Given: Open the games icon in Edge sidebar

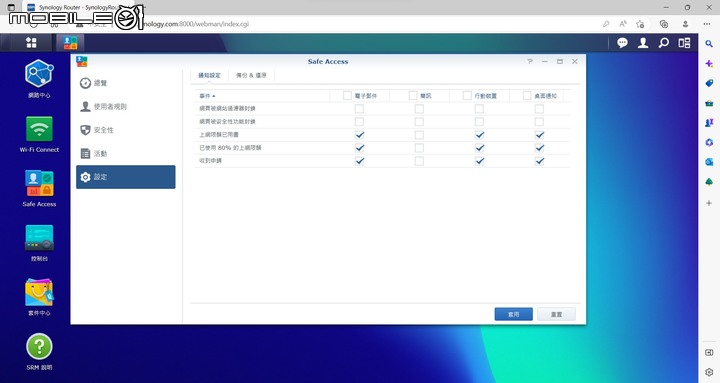Looking at the screenshot, I should tap(709, 123).
